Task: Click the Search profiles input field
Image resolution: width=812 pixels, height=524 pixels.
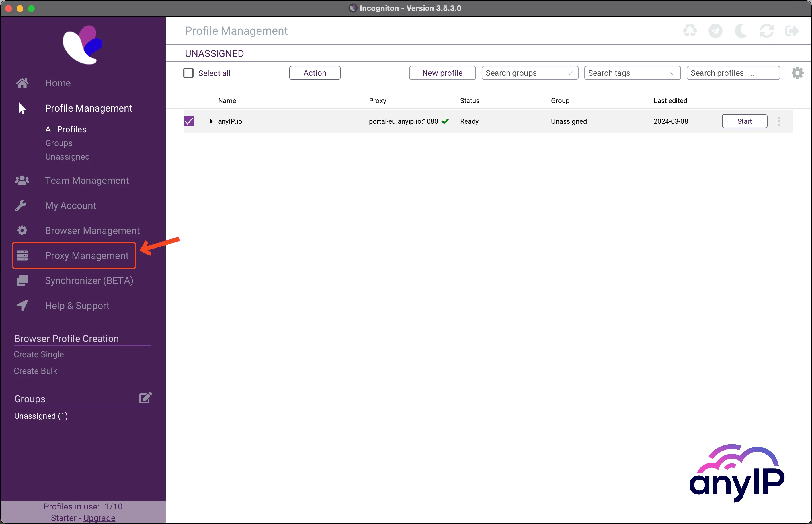Action: click(732, 72)
